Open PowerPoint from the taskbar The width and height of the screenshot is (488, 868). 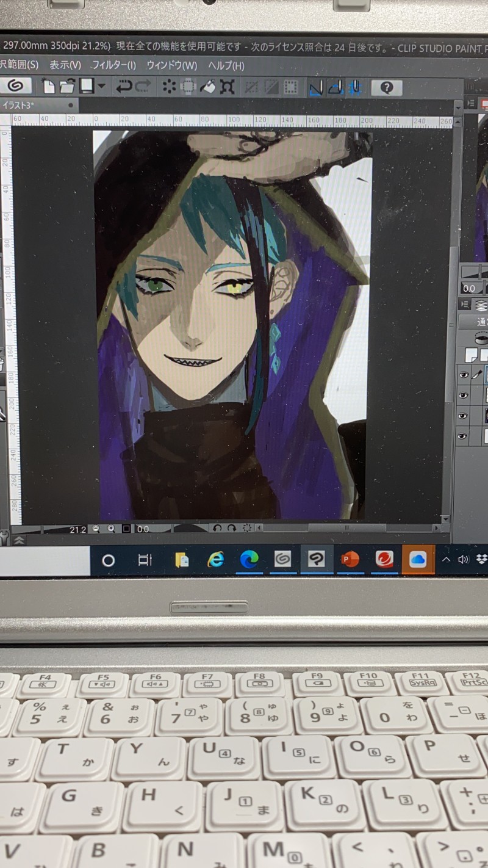pos(350,560)
